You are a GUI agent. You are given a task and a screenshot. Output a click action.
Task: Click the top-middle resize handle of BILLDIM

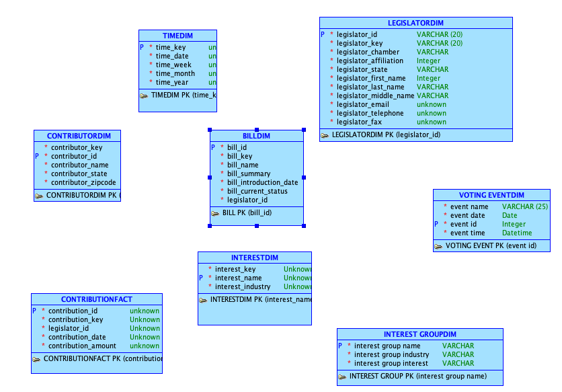257,130
